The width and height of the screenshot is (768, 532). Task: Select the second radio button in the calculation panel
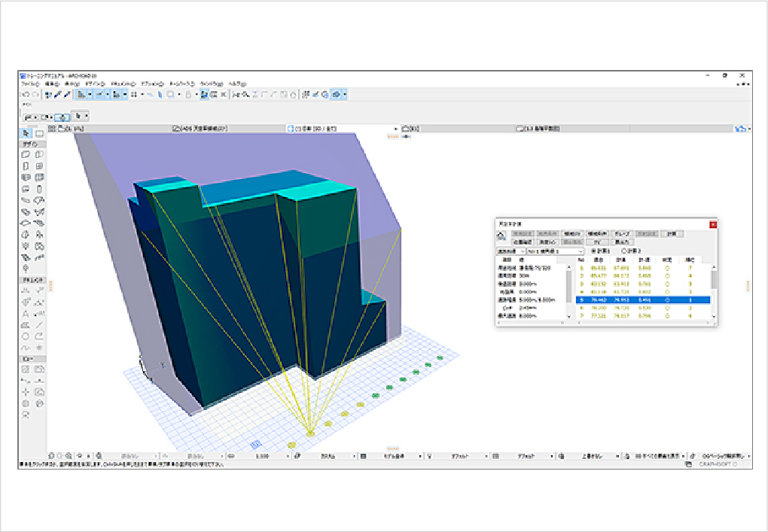(623, 251)
